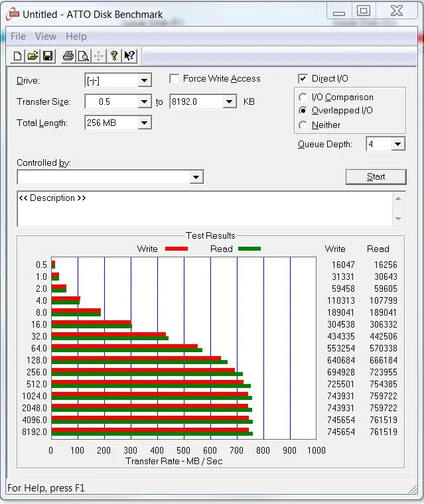The height and width of the screenshot is (504, 424).
Task: Open the Queue Depth dropdown
Action: pyautogui.click(x=397, y=144)
